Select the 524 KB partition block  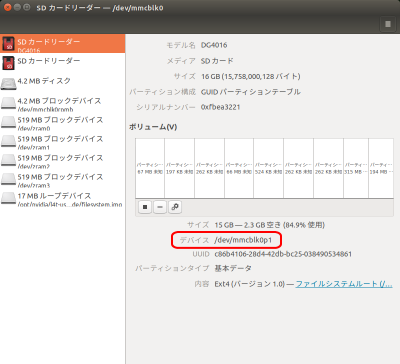tap(269, 168)
